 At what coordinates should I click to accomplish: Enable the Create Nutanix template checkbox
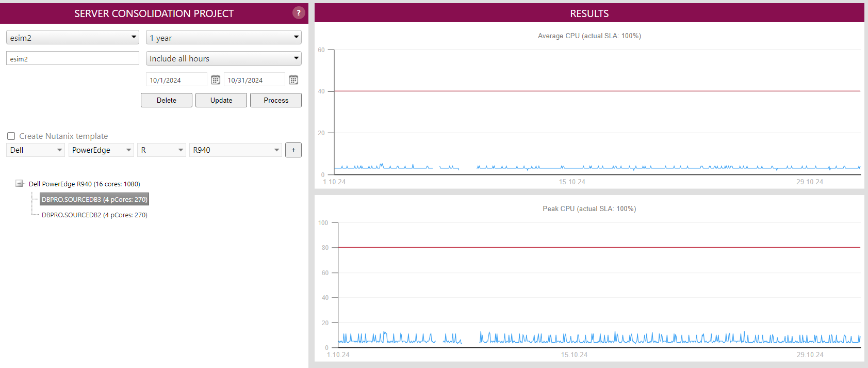point(11,136)
